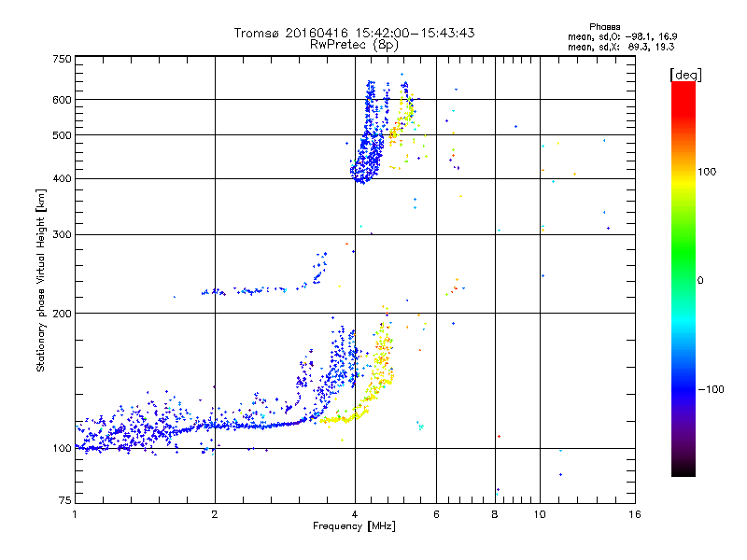This screenshot has height=560, width=747.
Task: Click the y-axis '75' tick label
Action: coord(65,500)
